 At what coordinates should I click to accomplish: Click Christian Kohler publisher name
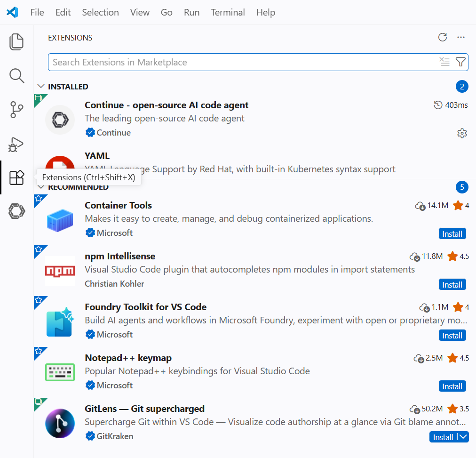(114, 284)
